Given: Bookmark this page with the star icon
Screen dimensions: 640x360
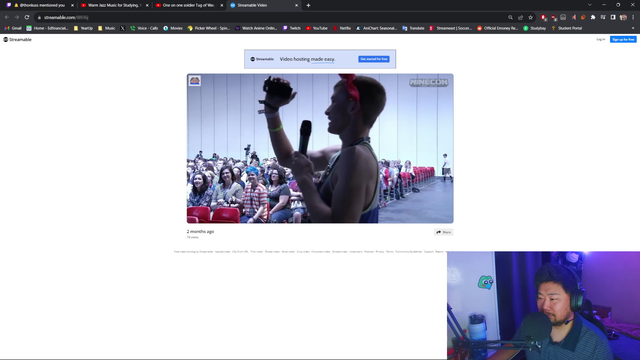Looking at the screenshot, I should click(x=531, y=17).
